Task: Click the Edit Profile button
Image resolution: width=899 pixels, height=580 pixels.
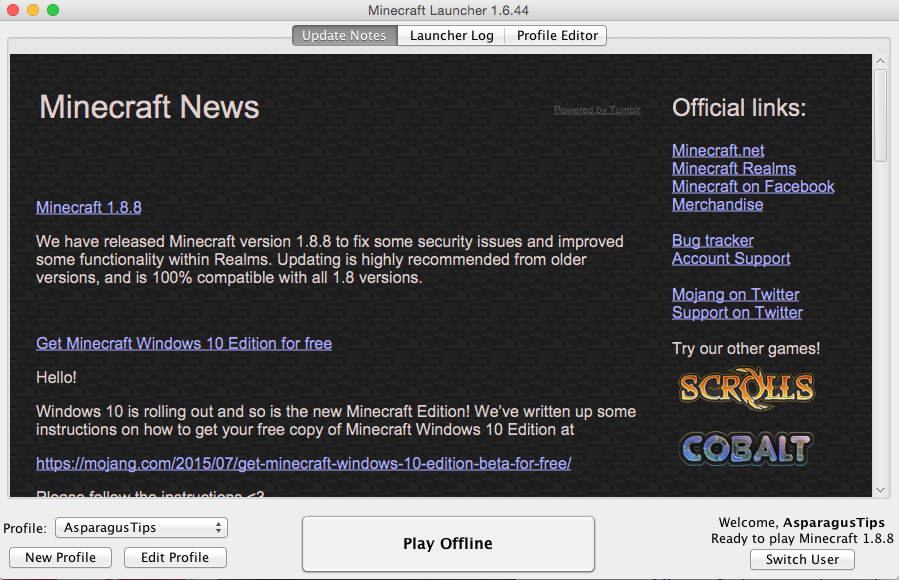Action: (175, 557)
